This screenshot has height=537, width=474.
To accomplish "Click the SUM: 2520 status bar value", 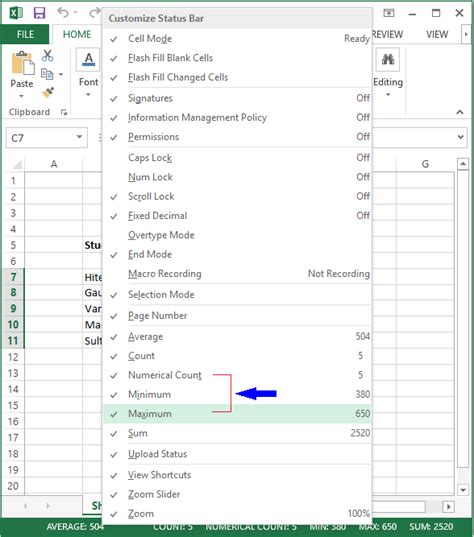I will point(431,527).
